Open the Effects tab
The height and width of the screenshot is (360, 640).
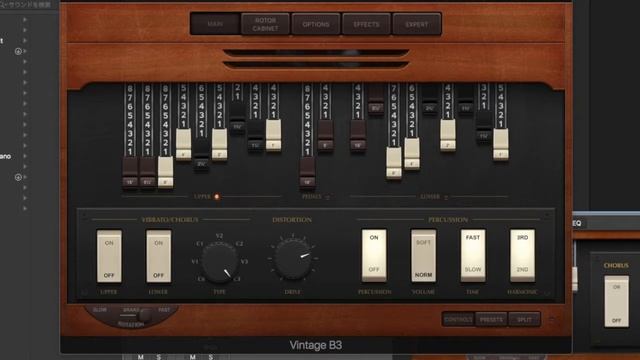click(x=367, y=24)
